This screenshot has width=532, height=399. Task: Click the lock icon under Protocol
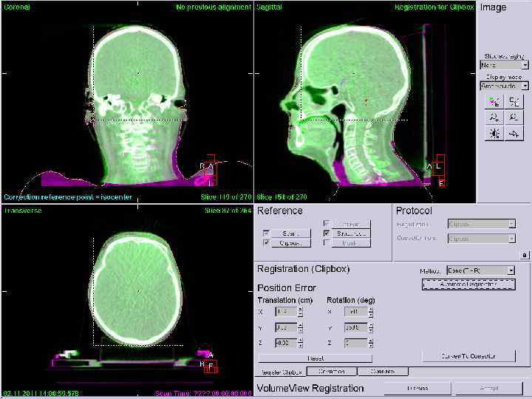point(524,255)
